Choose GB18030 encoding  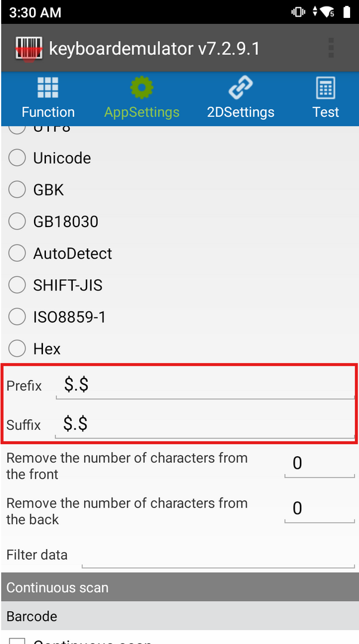(17, 222)
